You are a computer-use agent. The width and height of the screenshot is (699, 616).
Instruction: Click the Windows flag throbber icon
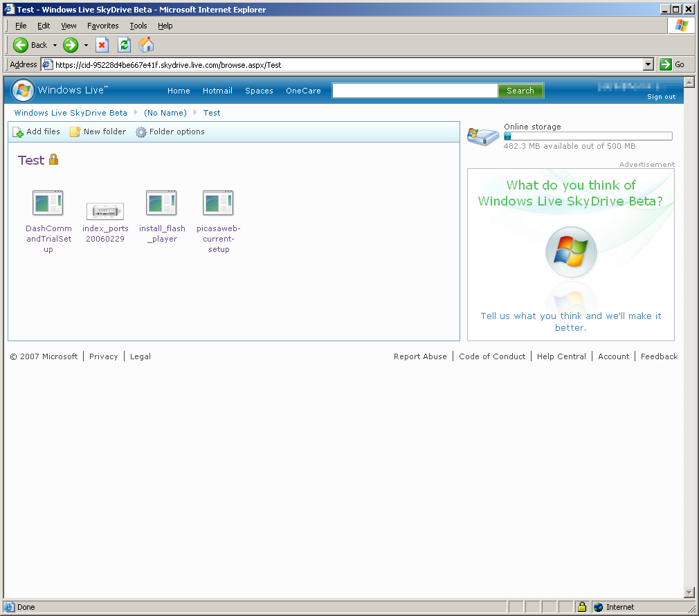click(x=681, y=26)
